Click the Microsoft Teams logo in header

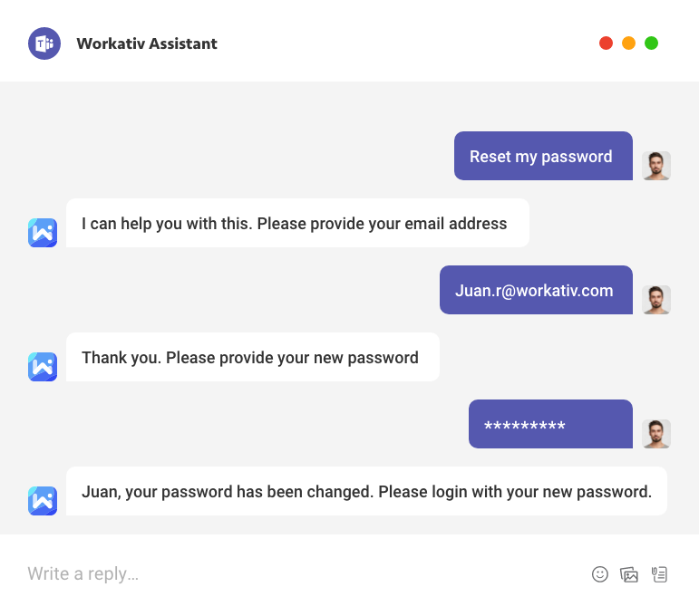coord(44,43)
